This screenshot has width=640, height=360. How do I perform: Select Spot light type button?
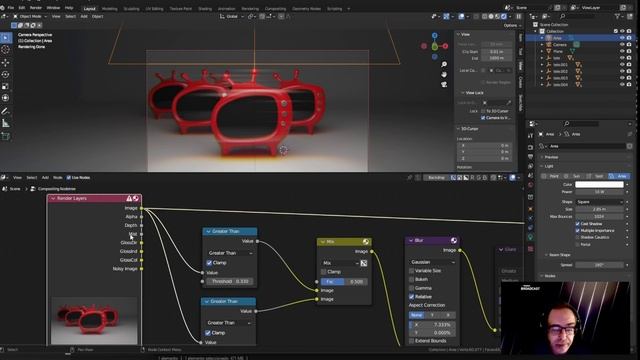tap(595, 176)
